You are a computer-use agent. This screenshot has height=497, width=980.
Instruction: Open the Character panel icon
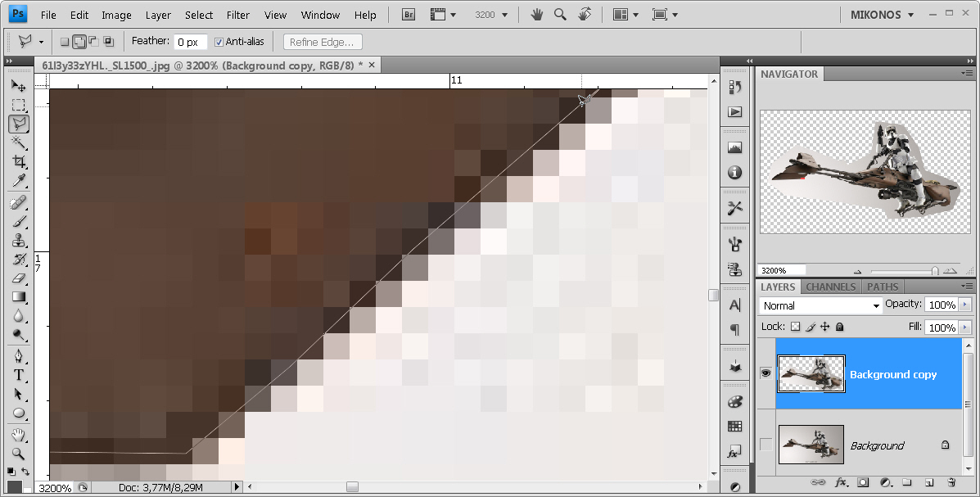[735, 305]
